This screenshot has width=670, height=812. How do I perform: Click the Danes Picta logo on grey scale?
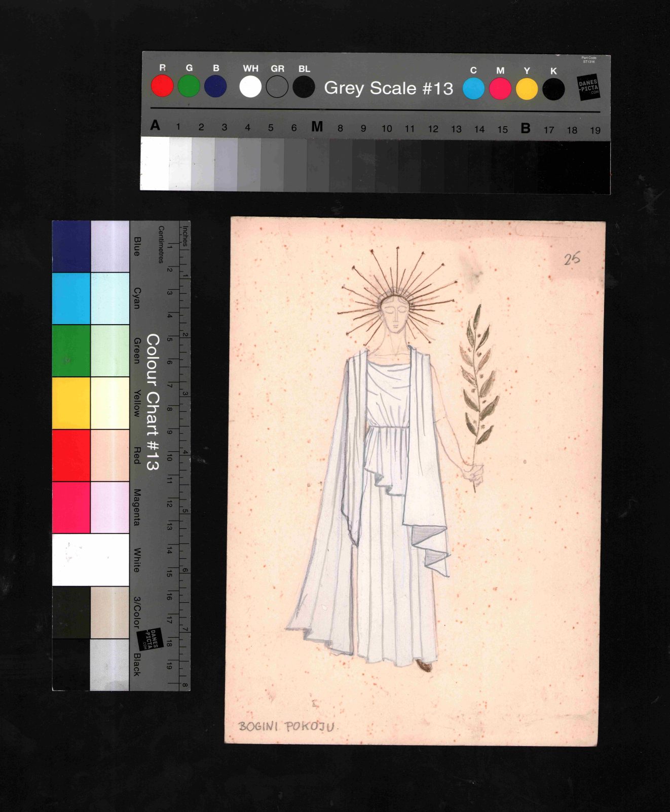click(588, 88)
